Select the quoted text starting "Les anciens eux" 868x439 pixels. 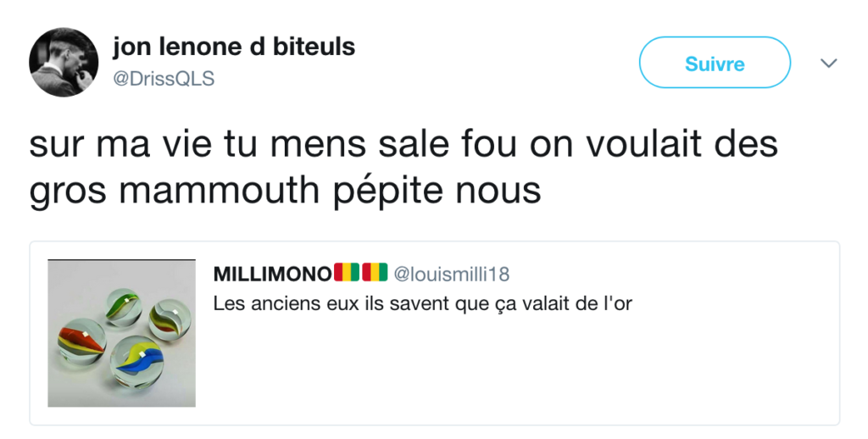tap(422, 303)
